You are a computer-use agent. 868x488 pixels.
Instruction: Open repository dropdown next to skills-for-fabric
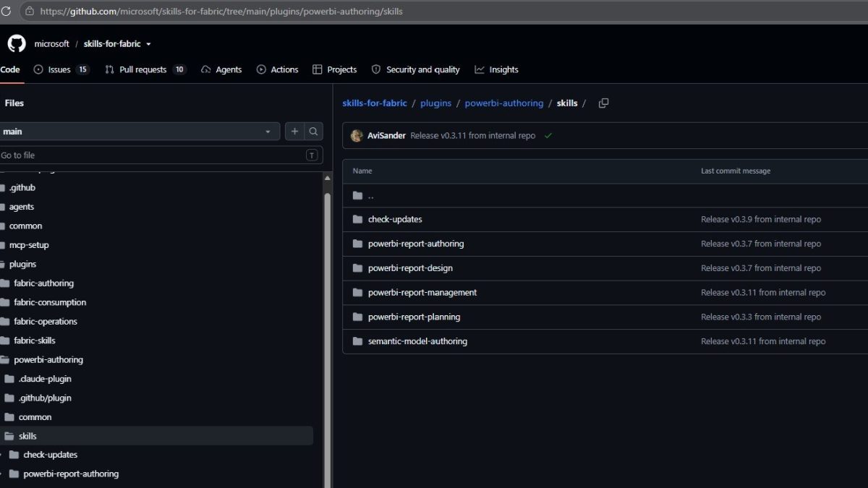tap(148, 44)
